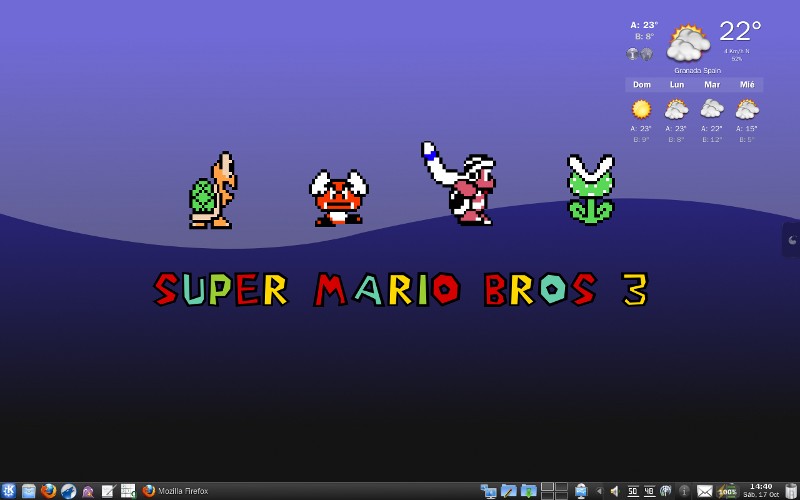Select the Lun forecast day header
Screen dimensions: 800x500
(x=677, y=85)
